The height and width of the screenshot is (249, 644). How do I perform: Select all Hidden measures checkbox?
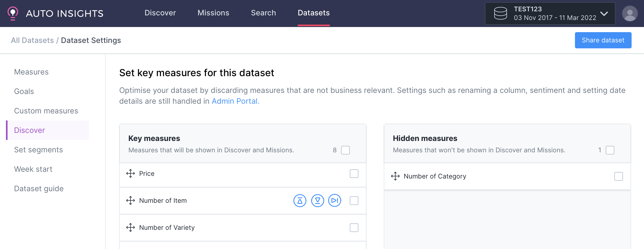610,150
